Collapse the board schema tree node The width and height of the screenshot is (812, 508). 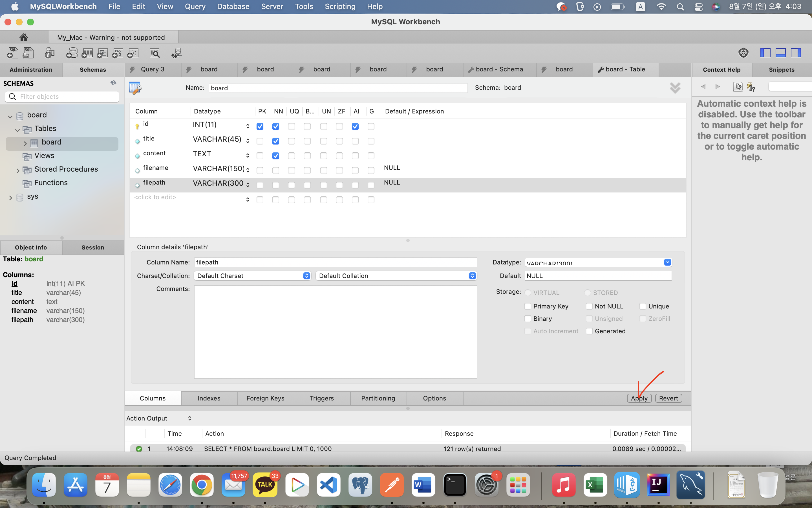(10, 116)
